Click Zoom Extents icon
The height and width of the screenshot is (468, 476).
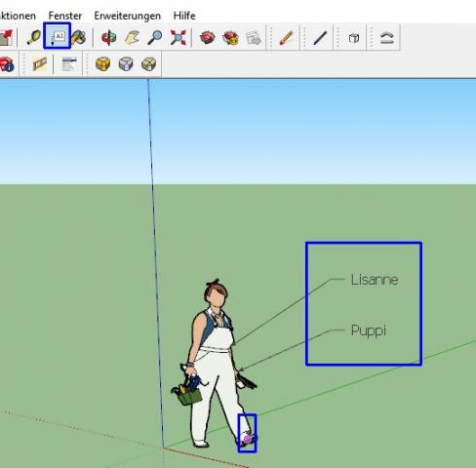178,38
